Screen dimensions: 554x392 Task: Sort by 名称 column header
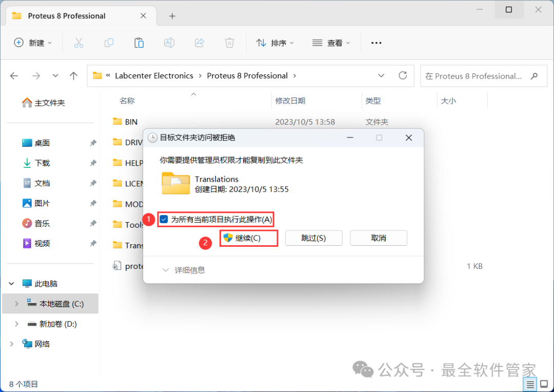pos(127,101)
